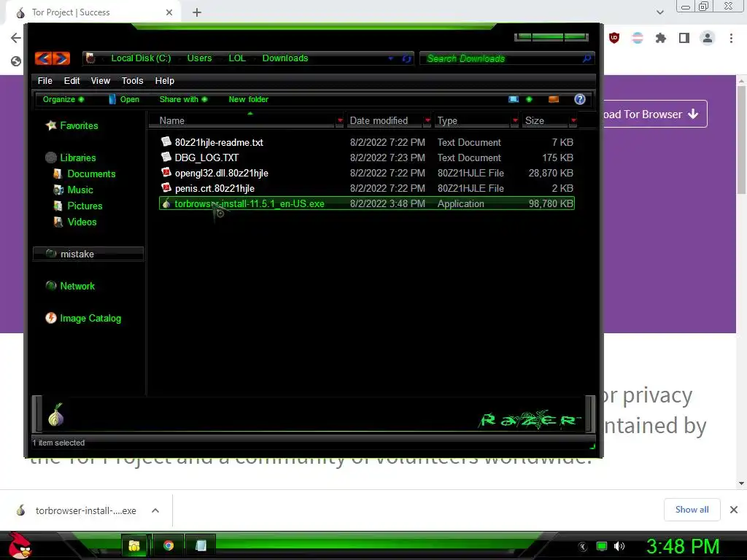The height and width of the screenshot is (560, 747).
Task: Open the Edit menu
Action: [72, 80]
